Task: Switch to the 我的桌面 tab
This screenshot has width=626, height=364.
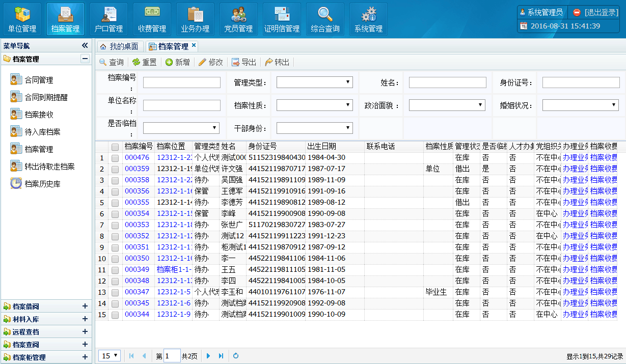Action: point(120,46)
